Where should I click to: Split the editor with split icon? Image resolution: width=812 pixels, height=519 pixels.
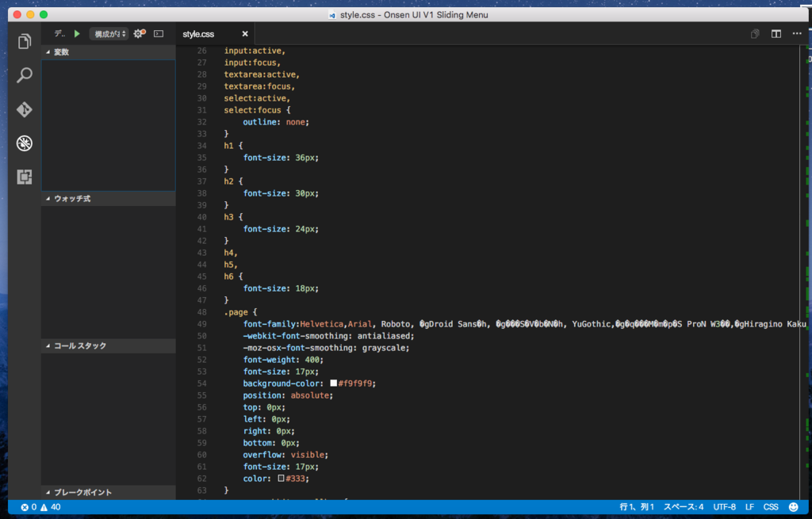pyautogui.click(x=776, y=33)
